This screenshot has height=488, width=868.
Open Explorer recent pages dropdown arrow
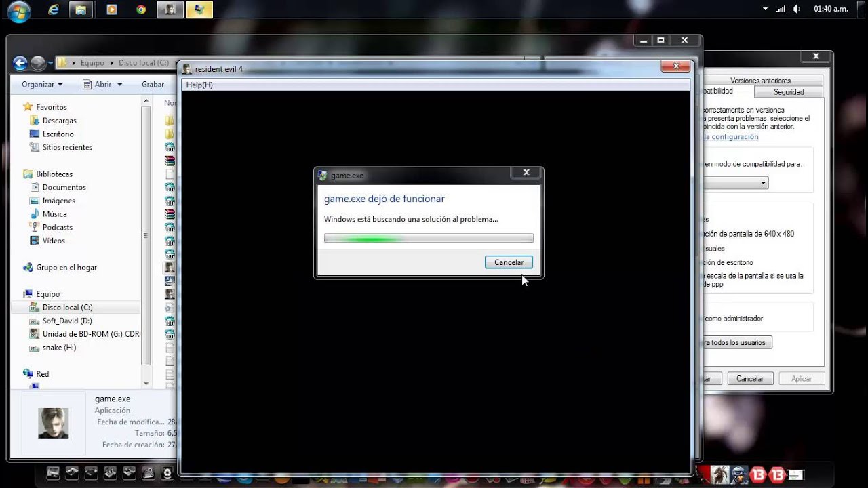point(50,64)
